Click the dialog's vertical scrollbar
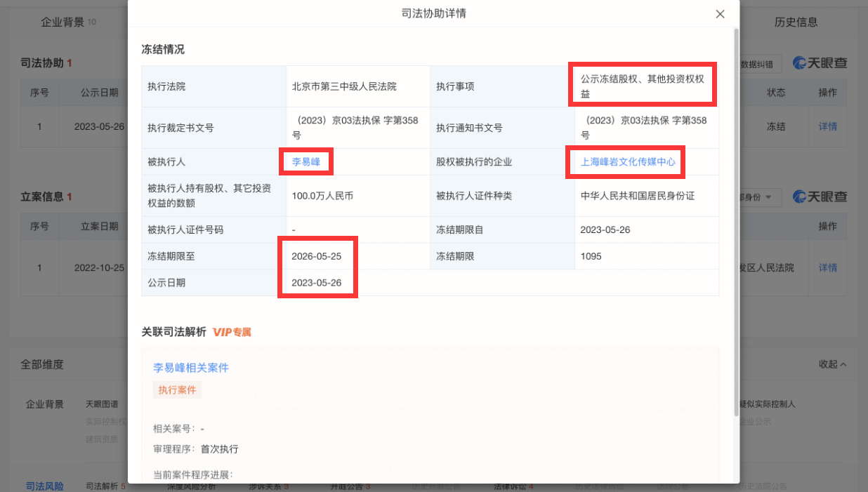The image size is (868, 492). [735, 211]
